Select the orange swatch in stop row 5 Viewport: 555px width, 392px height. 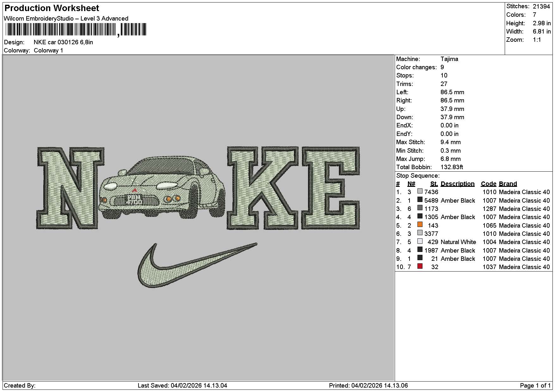coord(420,224)
